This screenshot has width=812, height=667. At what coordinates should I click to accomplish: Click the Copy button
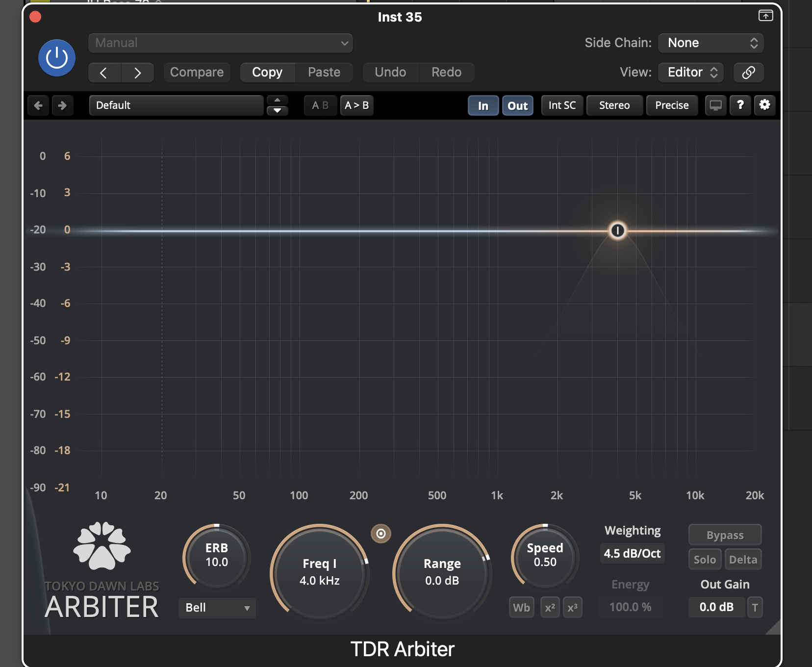267,73
